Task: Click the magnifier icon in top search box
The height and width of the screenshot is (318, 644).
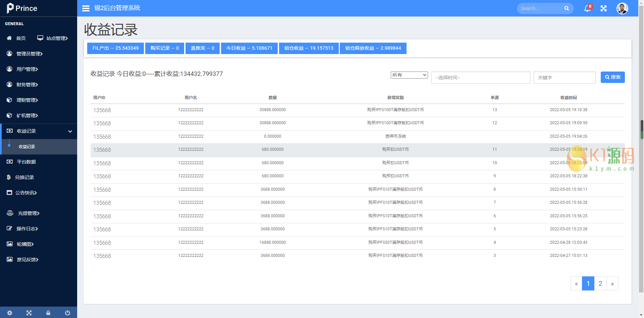Action: tap(567, 8)
